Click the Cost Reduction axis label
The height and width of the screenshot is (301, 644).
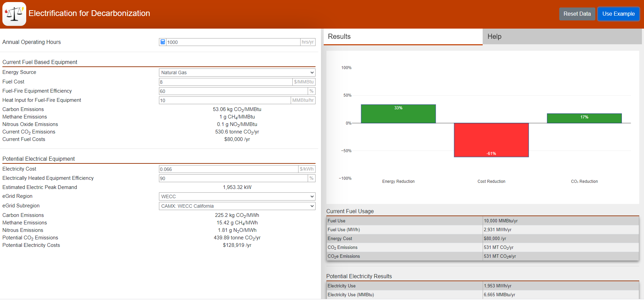[x=491, y=181]
